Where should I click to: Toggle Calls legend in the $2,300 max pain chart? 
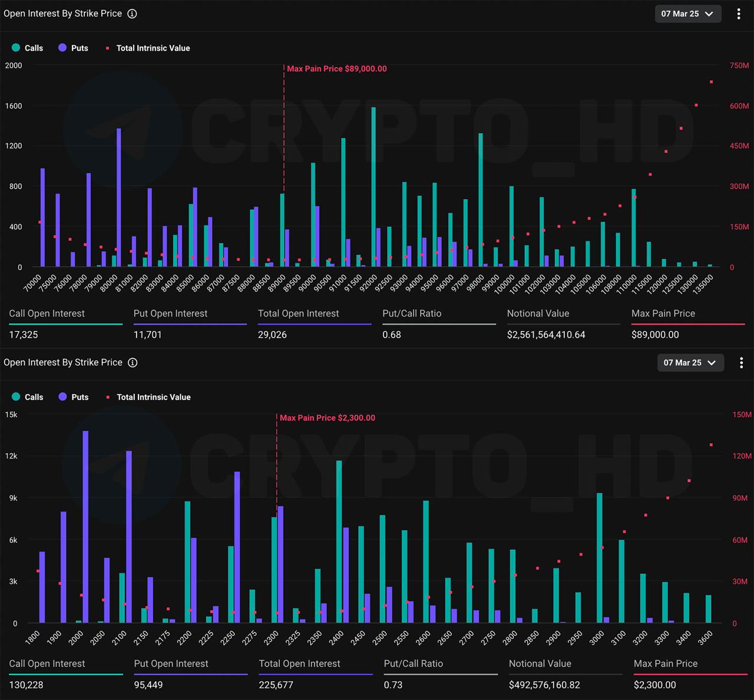coord(28,397)
